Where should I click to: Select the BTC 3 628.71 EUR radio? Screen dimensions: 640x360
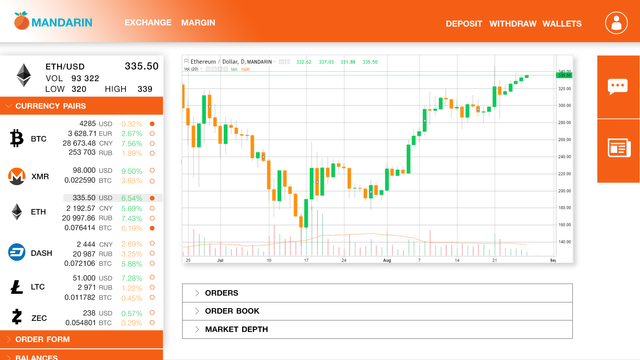click(152, 133)
